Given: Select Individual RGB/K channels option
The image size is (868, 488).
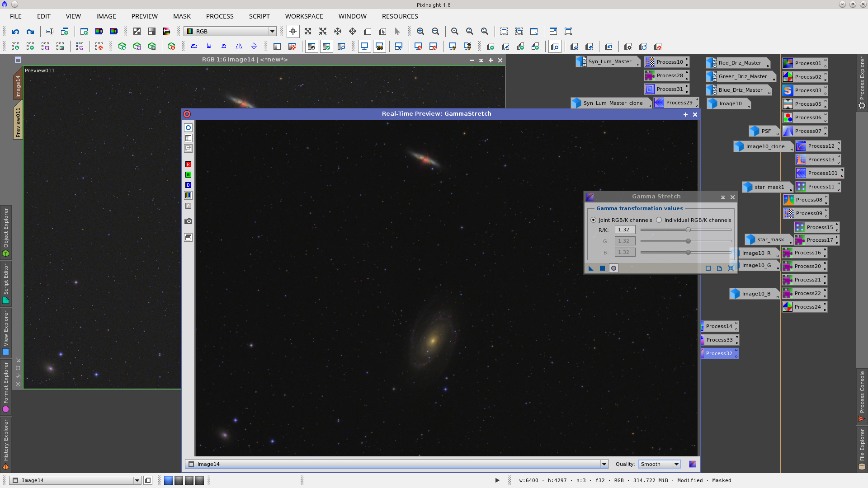Looking at the screenshot, I should (x=659, y=220).
